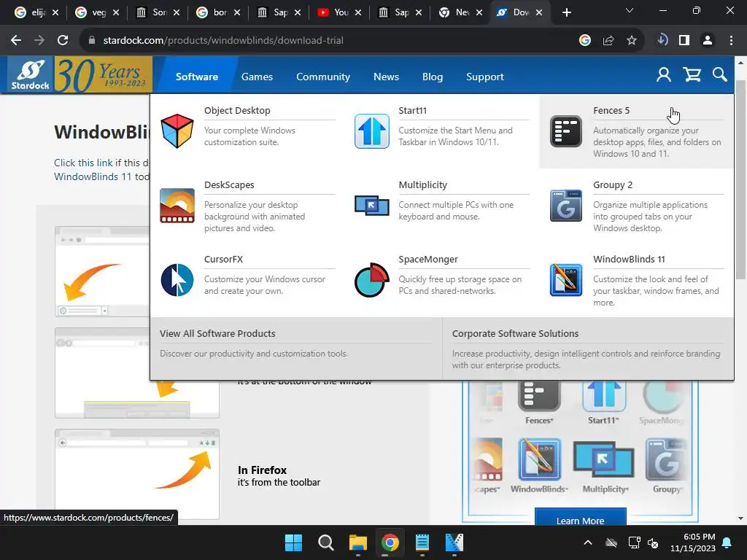Screen dimensions: 747x560
Task: Click the DeskScapes sunset icon
Action: [x=177, y=206]
